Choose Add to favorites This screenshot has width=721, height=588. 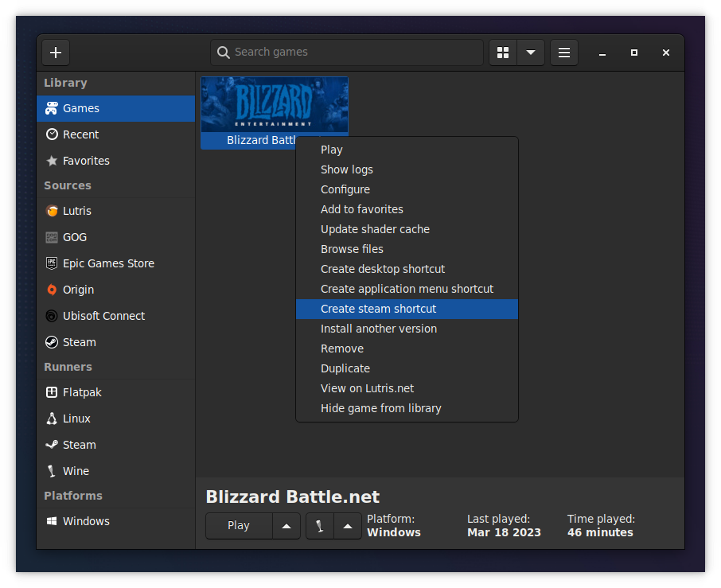pyautogui.click(x=407, y=209)
